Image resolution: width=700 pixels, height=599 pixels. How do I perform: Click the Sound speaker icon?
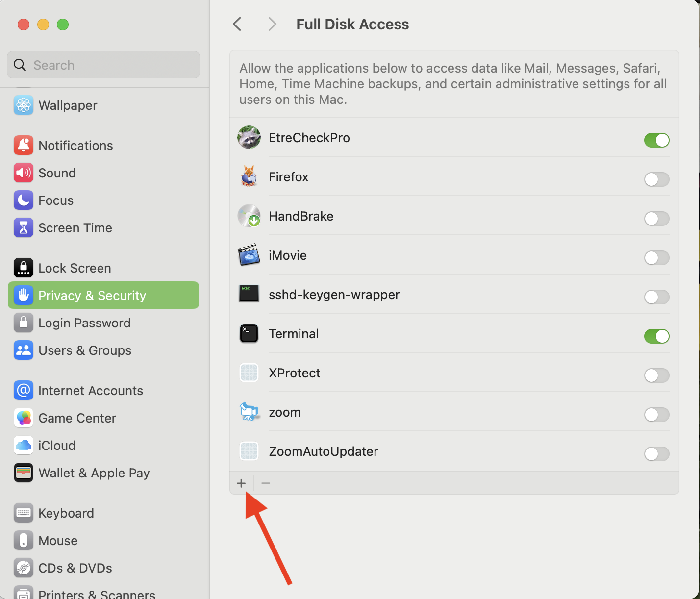pos(24,173)
